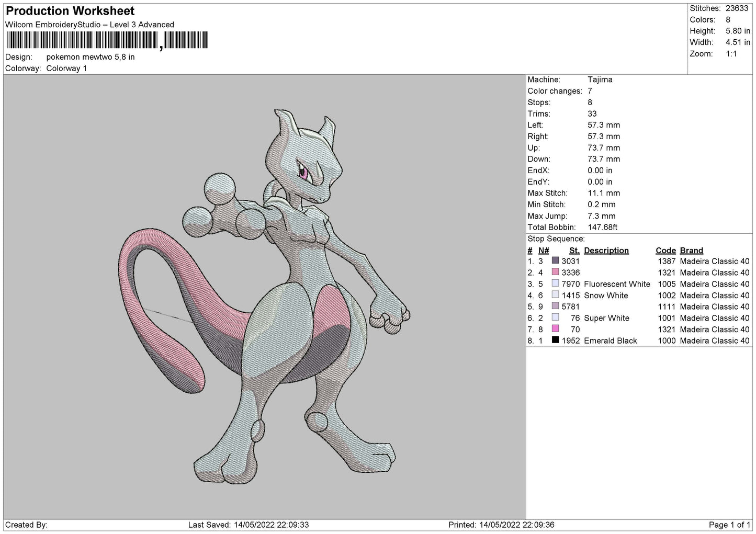
Task: Click the pink swatch for stop 2, thread 3336
Action: click(x=555, y=272)
